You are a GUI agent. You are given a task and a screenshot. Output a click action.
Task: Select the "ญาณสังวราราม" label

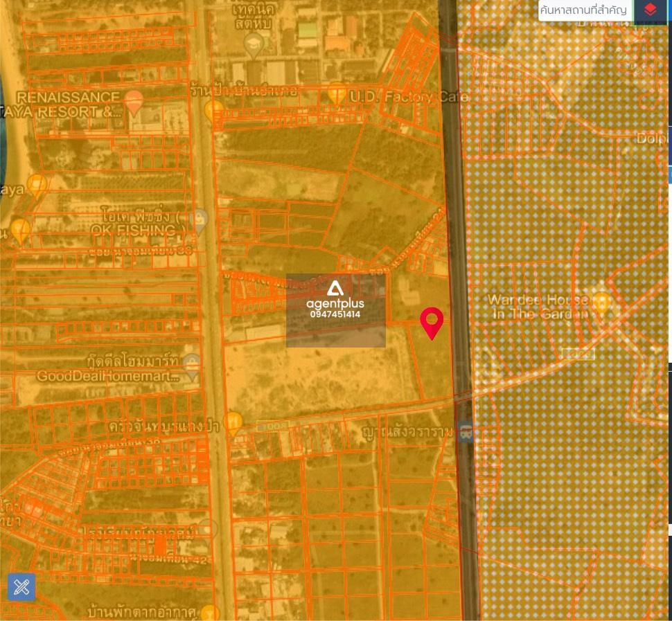click(x=407, y=431)
